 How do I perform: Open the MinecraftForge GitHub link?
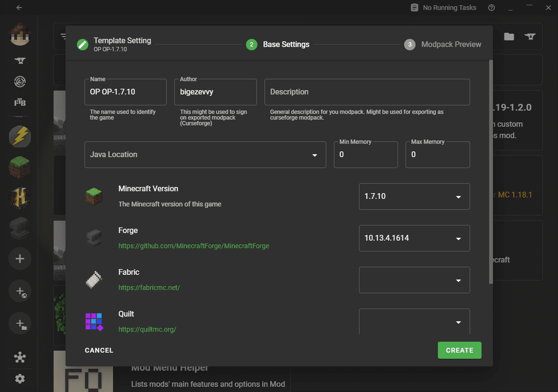[194, 246]
